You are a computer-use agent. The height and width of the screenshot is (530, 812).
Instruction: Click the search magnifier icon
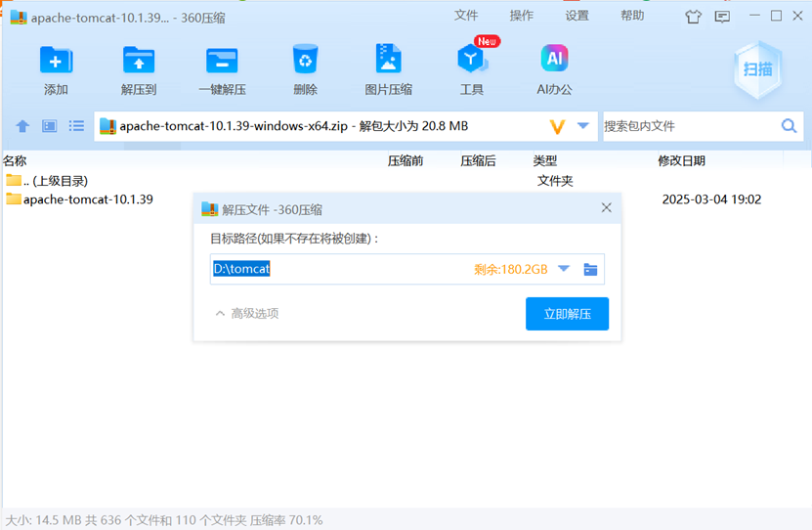click(789, 126)
